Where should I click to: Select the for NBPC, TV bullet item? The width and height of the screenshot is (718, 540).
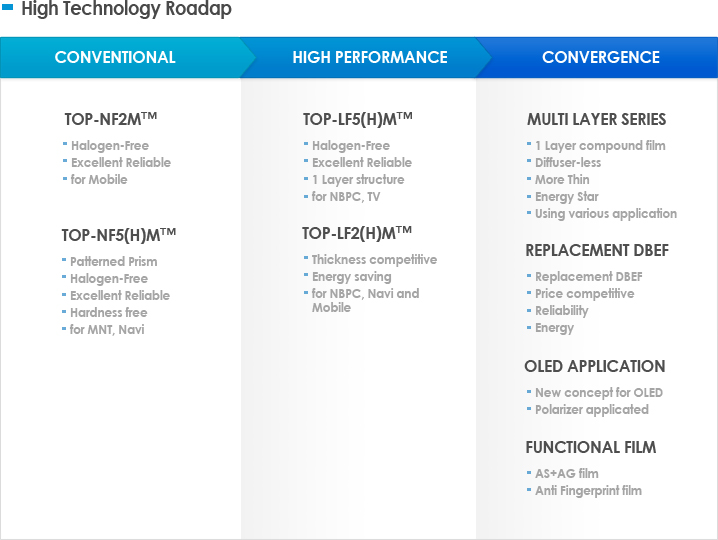pyautogui.click(x=346, y=196)
